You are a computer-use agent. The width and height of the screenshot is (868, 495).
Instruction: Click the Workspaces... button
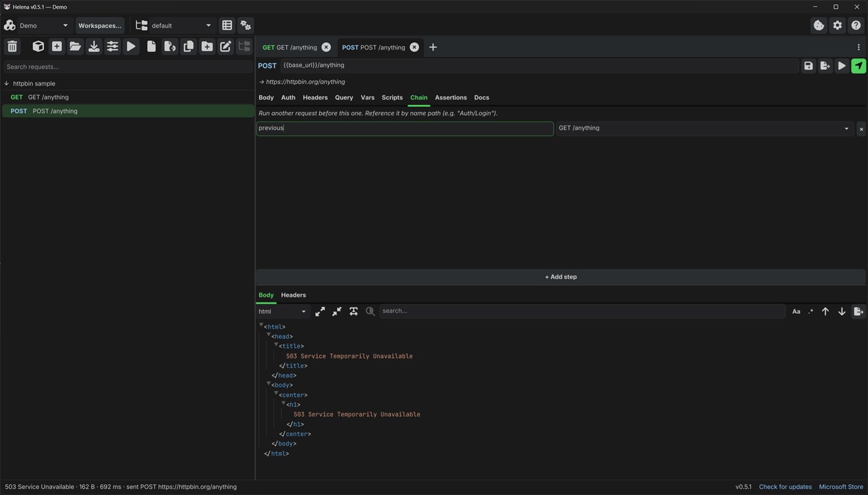pos(100,25)
